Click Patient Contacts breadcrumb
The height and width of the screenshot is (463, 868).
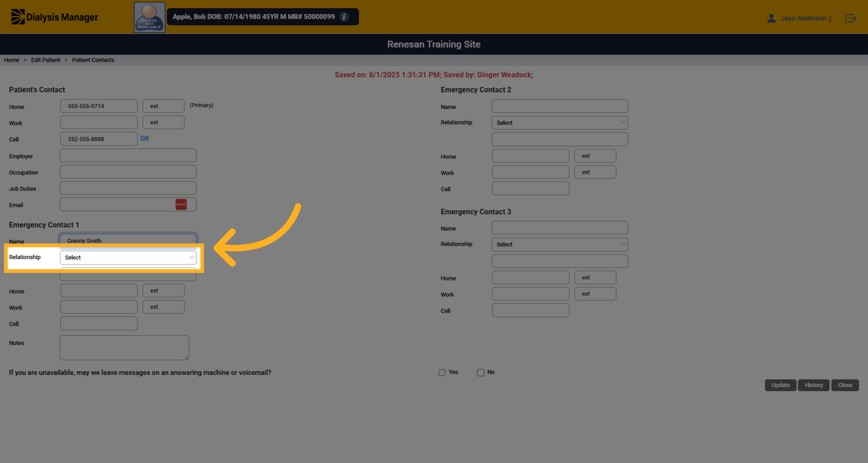click(x=93, y=60)
